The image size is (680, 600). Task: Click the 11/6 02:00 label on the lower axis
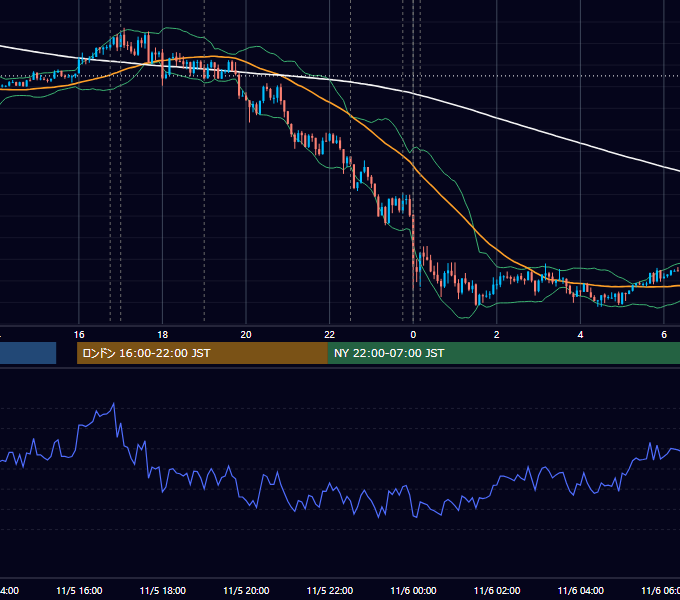(x=497, y=591)
